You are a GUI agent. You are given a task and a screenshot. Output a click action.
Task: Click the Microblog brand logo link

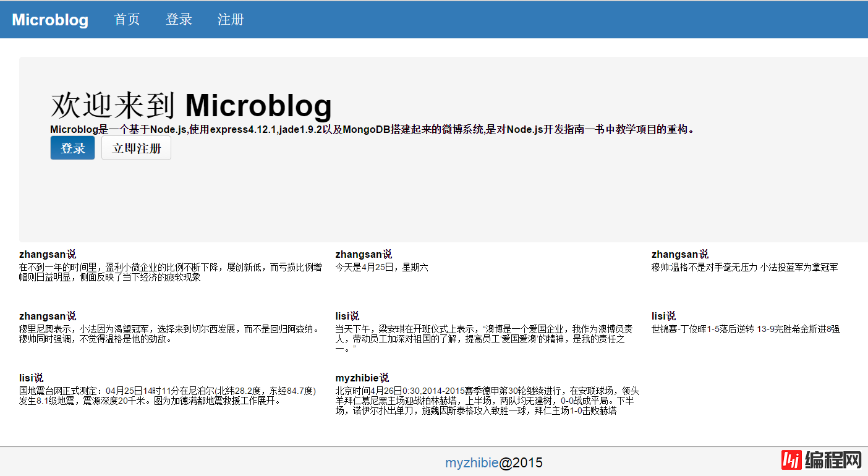pos(50,20)
